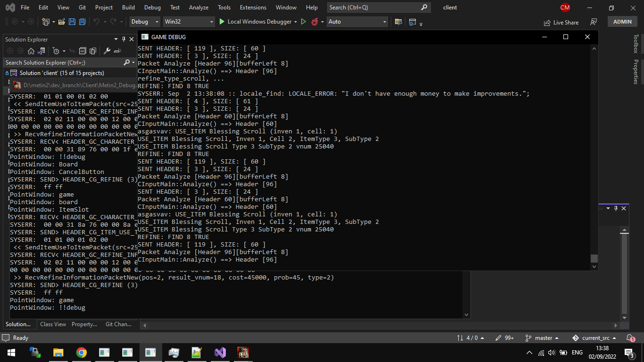Screen dimensions: 644x362
Task: Open the Toolbox side tab
Action: pyautogui.click(x=636, y=44)
